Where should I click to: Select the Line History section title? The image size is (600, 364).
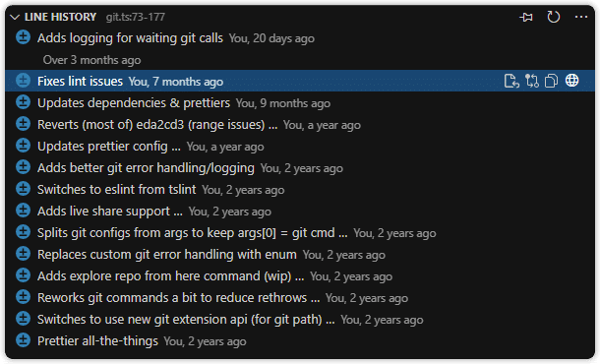point(60,17)
